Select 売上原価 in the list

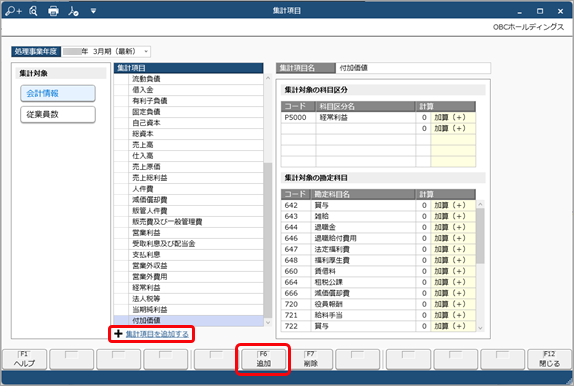[x=189, y=167]
